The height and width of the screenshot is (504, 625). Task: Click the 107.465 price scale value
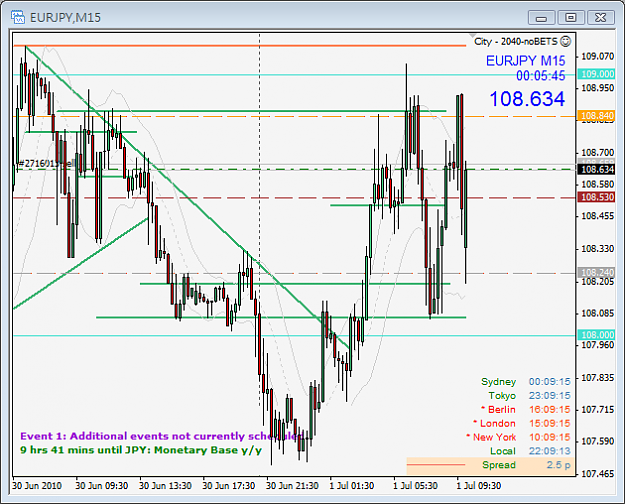597,474
